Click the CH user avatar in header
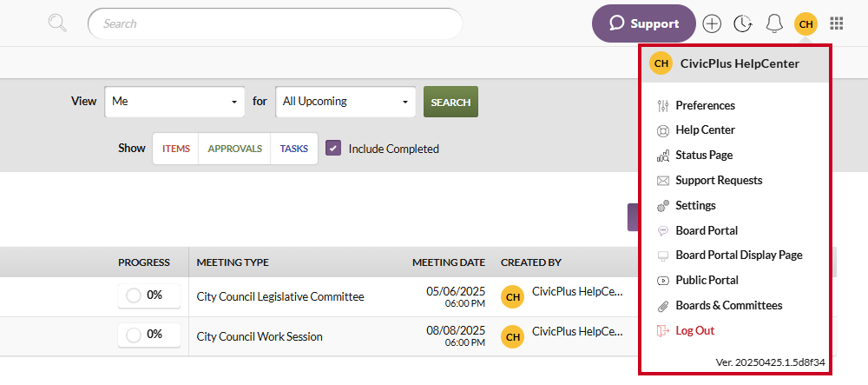 [806, 23]
